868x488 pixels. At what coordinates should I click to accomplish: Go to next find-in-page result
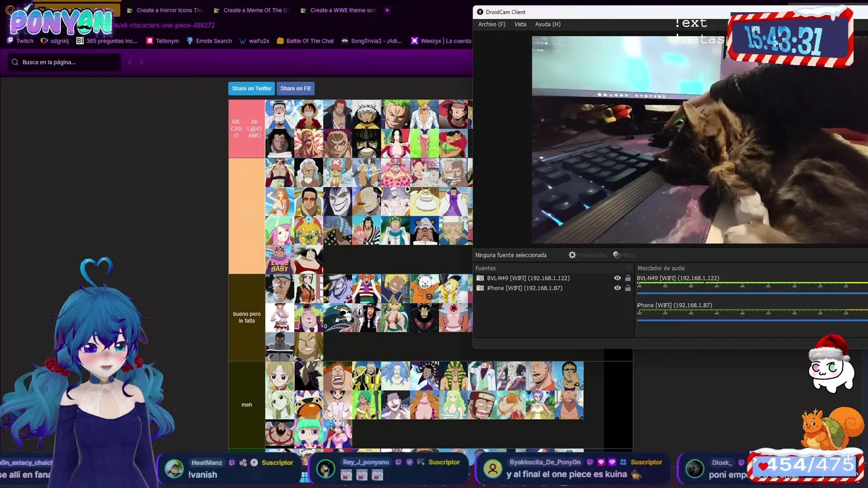[141, 62]
